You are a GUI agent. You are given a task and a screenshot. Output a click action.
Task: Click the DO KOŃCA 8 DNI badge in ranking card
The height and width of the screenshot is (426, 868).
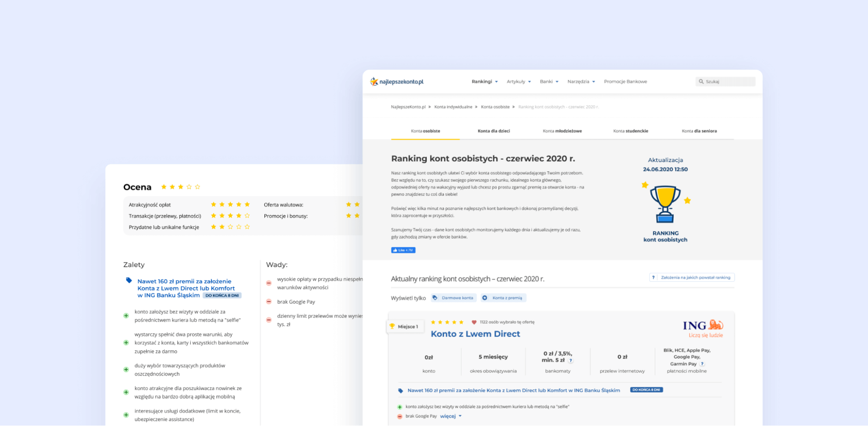[x=646, y=390]
